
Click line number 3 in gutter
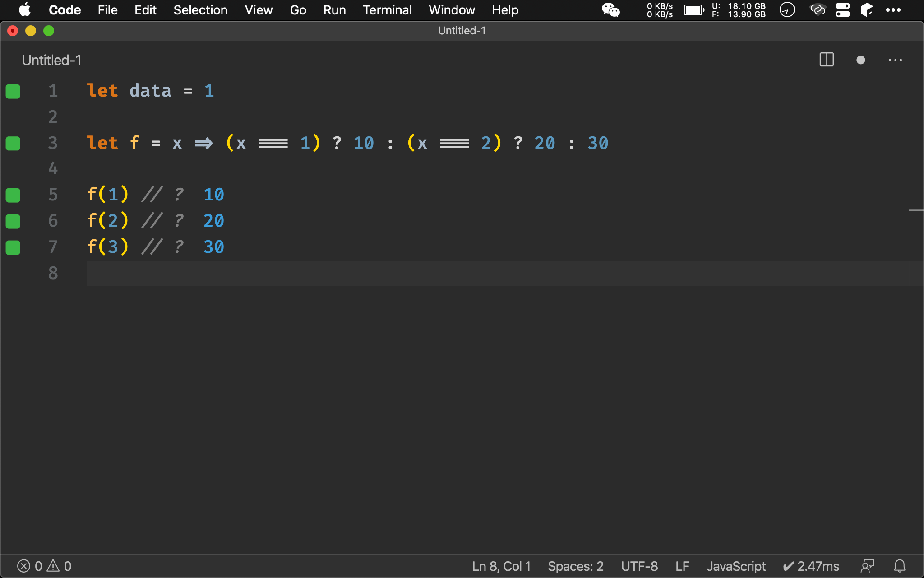click(53, 143)
